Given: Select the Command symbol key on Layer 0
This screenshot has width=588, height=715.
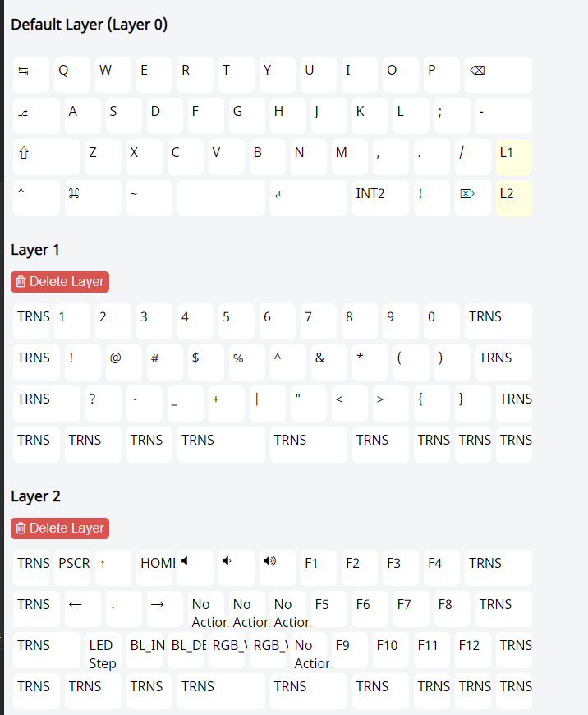Looking at the screenshot, I should click(93, 198).
